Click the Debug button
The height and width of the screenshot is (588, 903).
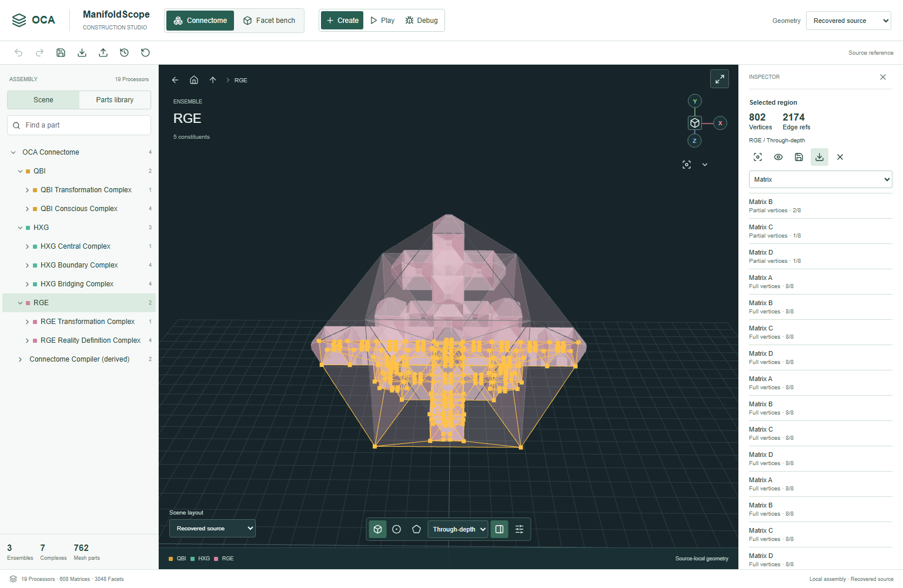[x=422, y=21]
